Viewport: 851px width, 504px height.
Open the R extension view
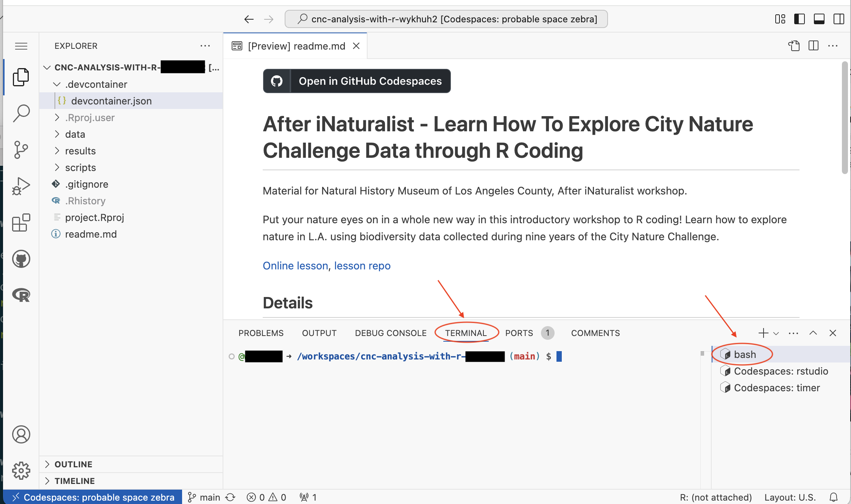click(21, 295)
